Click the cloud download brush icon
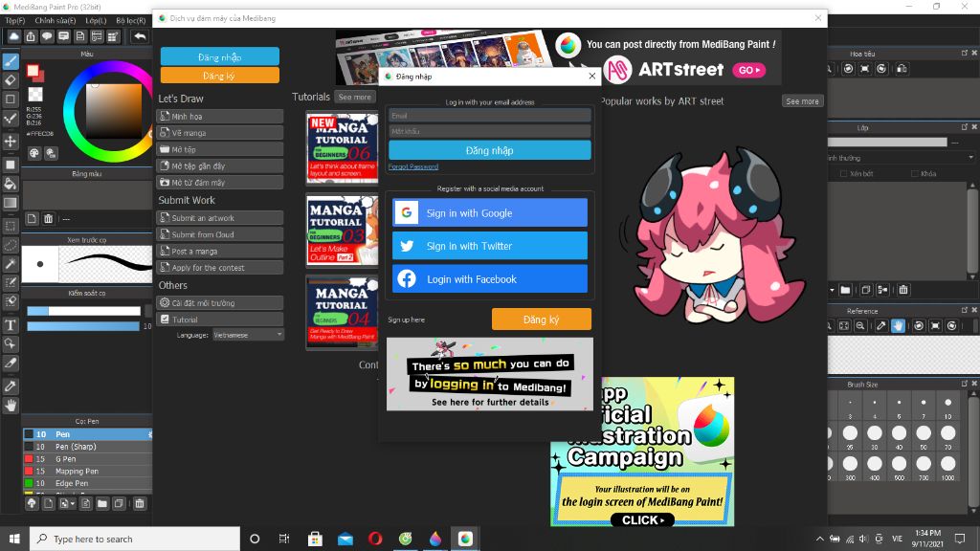The height and width of the screenshot is (551, 980). (32, 503)
